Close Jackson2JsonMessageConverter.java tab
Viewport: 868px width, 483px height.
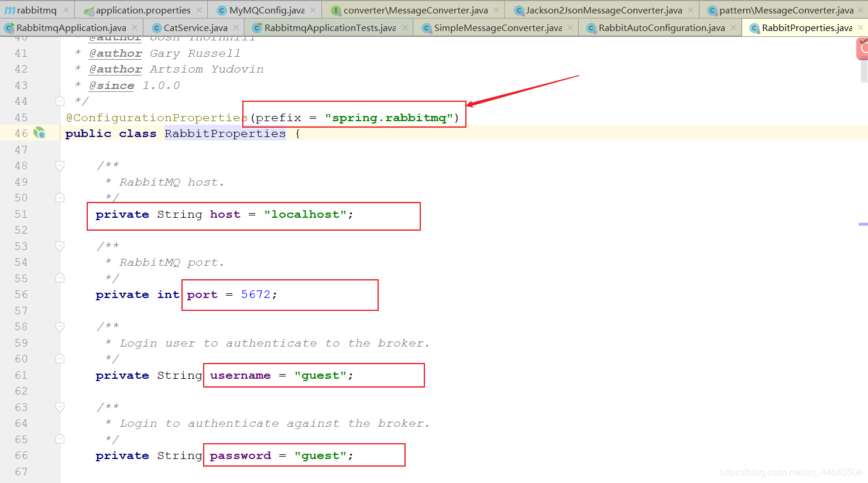coord(691,10)
